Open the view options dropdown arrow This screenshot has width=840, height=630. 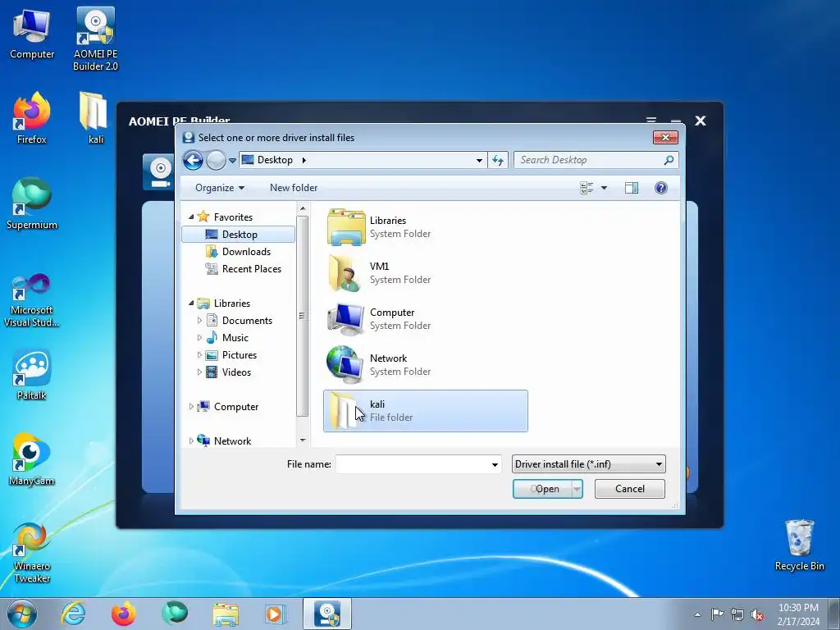[604, 188]
